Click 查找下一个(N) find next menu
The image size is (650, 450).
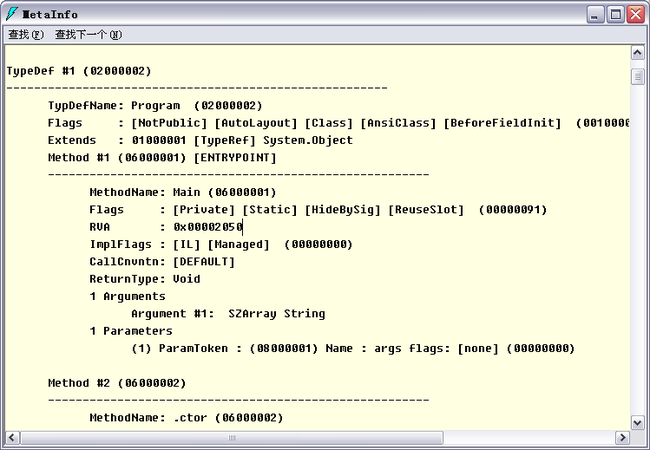pos(88,34)
